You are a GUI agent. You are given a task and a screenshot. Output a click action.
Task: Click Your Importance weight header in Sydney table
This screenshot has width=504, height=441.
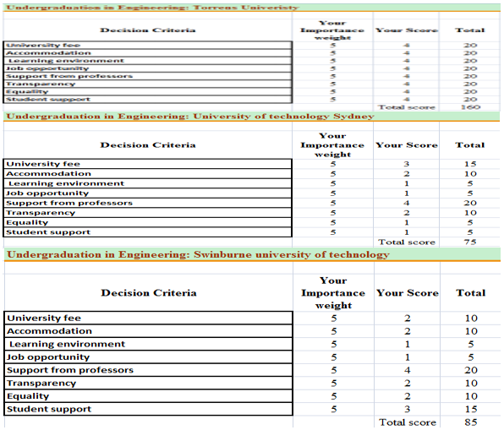(332, 145)
